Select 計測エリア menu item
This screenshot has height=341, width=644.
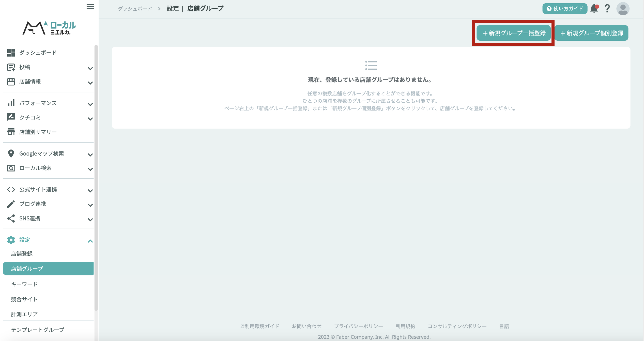pos(24,314)
